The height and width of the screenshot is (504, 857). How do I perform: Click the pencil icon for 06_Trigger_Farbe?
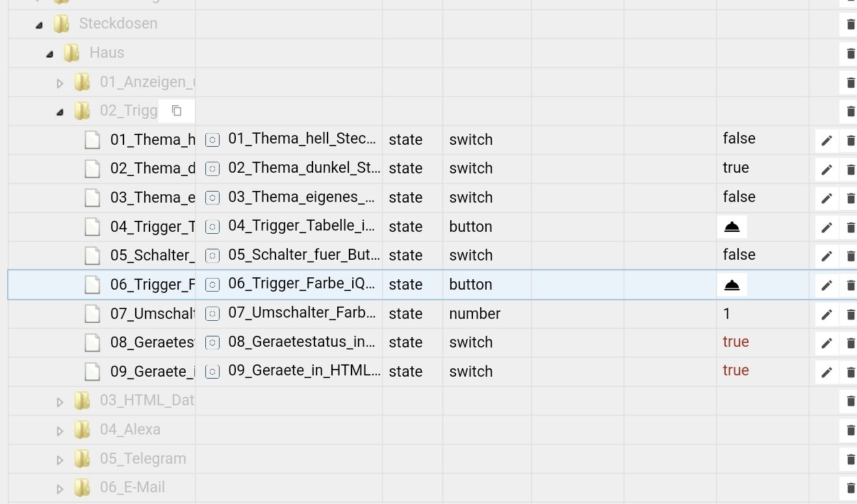(826, 285)
